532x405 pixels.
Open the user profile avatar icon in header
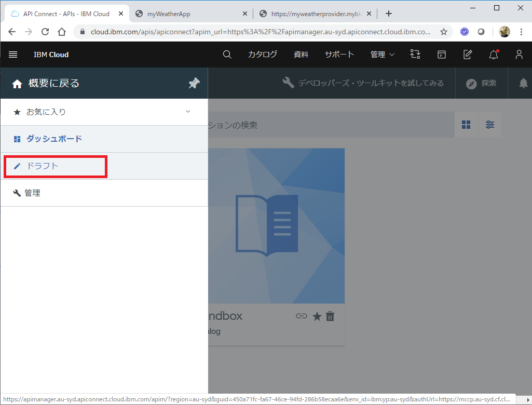[x=519, y=55]
